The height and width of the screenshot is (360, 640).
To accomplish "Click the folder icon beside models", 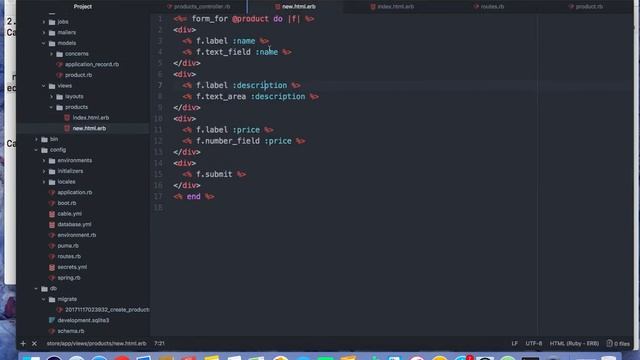I will click(x=52, y=43).
